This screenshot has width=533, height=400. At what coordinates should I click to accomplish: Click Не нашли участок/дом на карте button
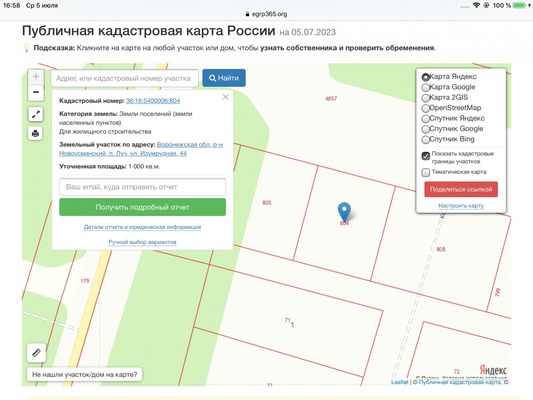(x=85, y=375)
